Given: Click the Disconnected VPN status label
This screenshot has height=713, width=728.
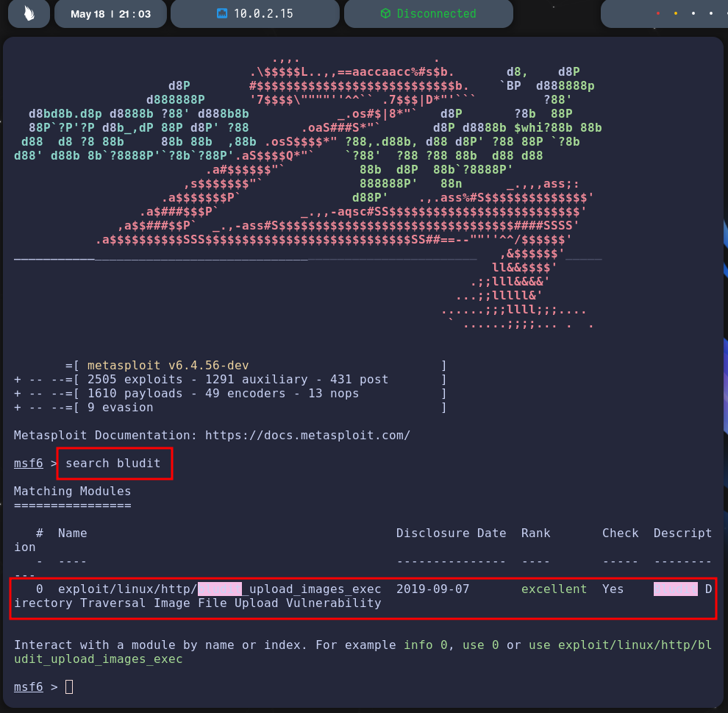Looking at the screenshot, I should [436, 13].
